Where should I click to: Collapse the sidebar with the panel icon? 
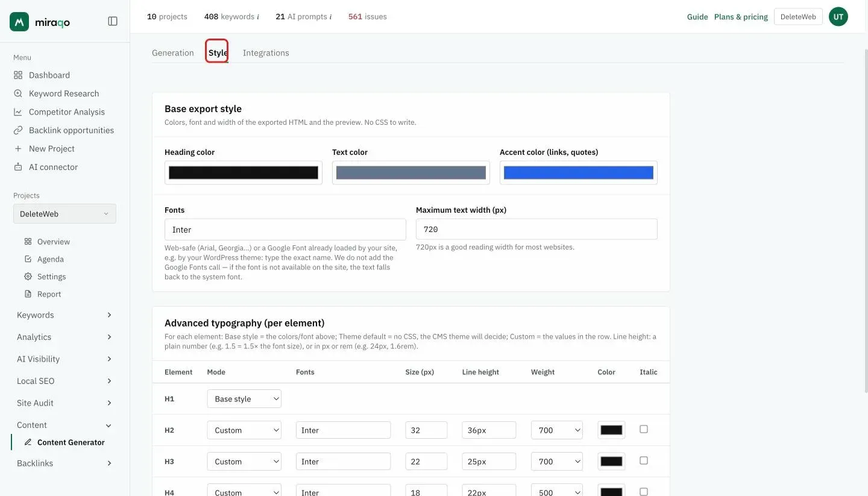(x=113, y=21)
